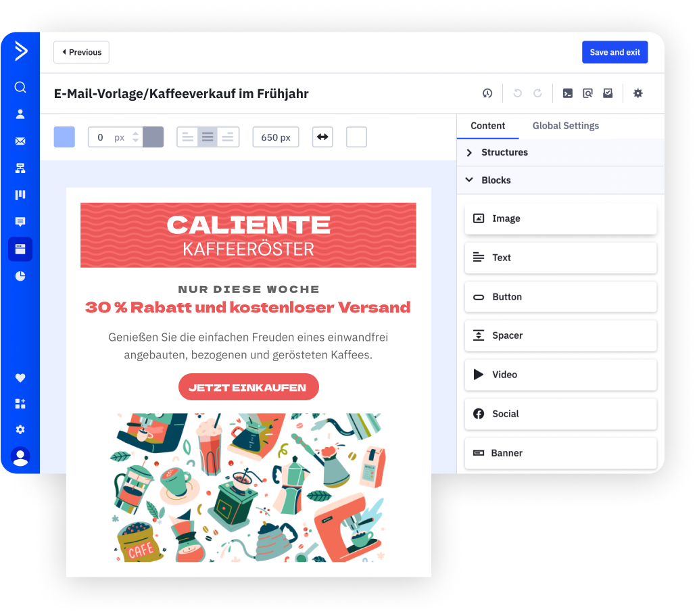Select left alignment option

[x=188, y=137]
